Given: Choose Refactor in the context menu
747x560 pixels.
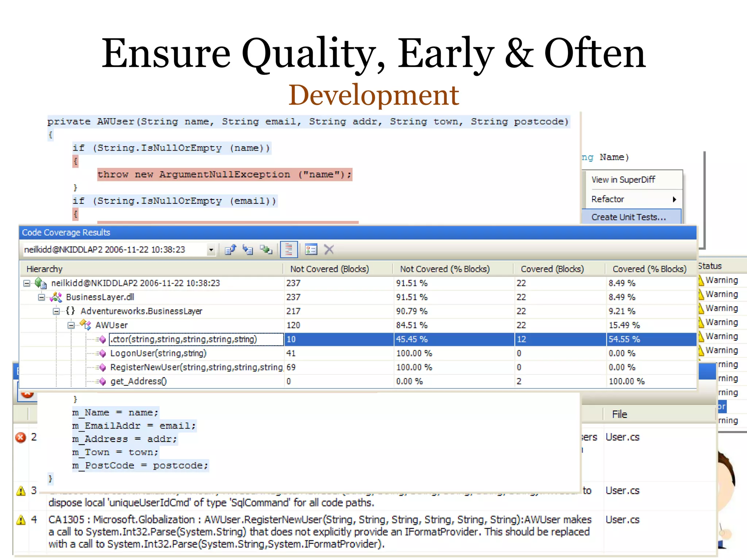Looking at the screenshot, I should tap(608, 199).
